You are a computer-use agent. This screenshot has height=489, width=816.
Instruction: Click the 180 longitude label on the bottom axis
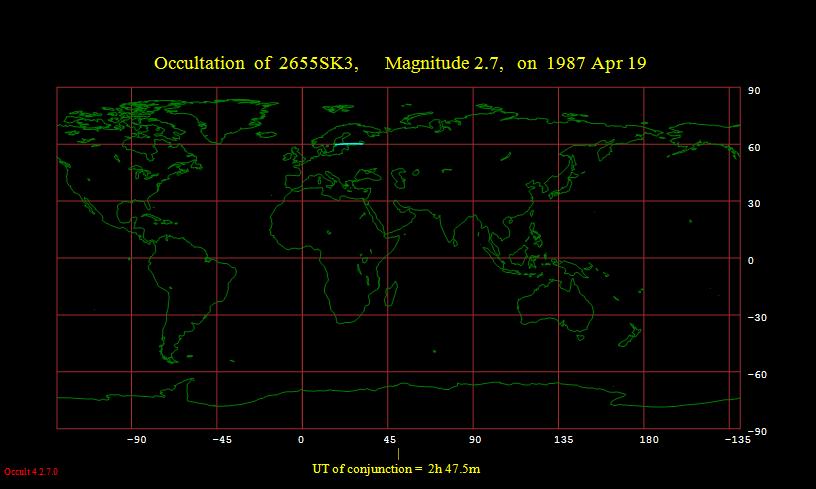tap(649, 439)
